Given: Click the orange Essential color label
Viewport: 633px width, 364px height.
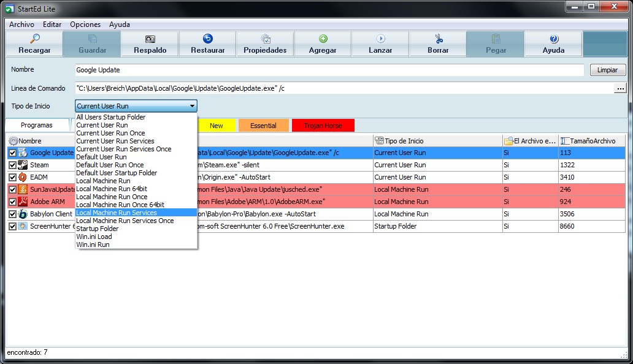Looking at the screenshot, I should coord(263,126).
